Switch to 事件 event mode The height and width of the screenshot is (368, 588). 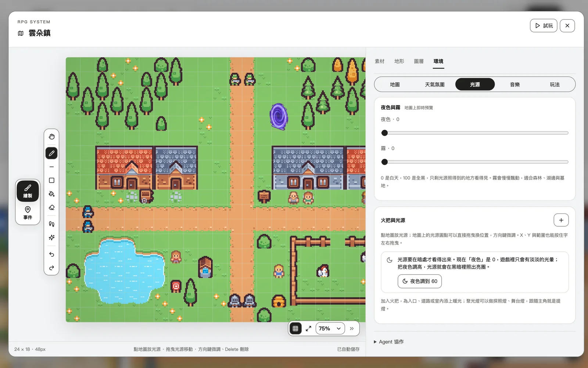[x=28, y=213]
